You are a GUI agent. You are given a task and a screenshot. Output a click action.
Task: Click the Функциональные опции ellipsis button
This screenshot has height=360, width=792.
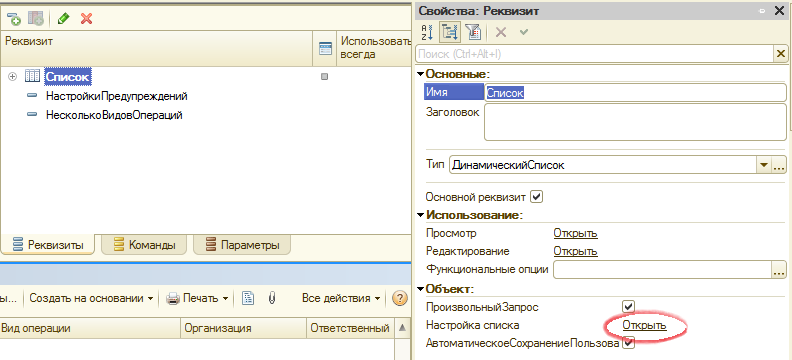coord(778,270)
